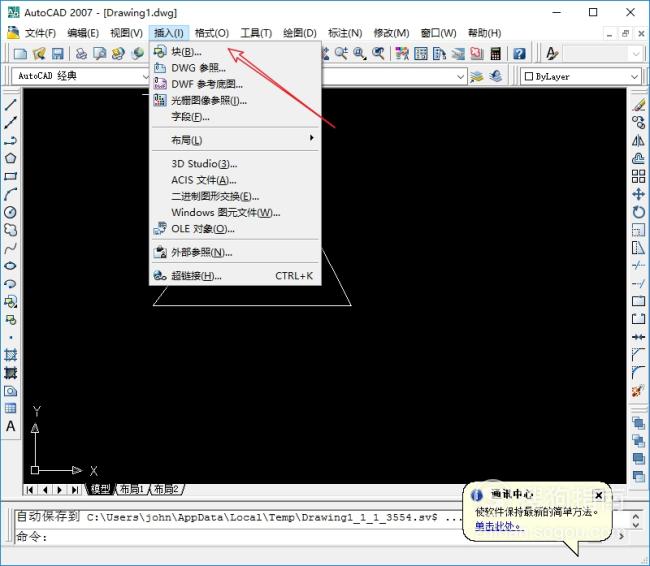This screenshot has height=566, width=650.
Task: Choose 外部参照(N)... menu entry
Action: point(235,252)
